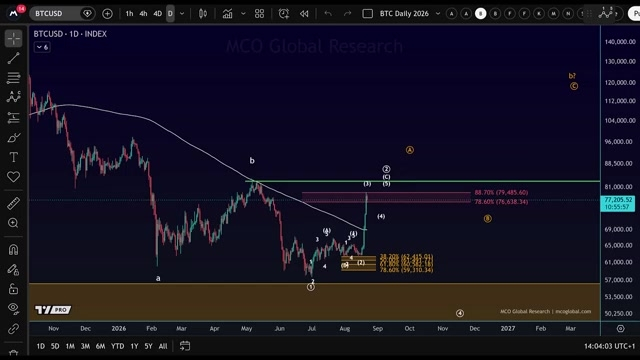The image size is (640, 360).
Task: Show All available data range
Action: tap(163, 346)
